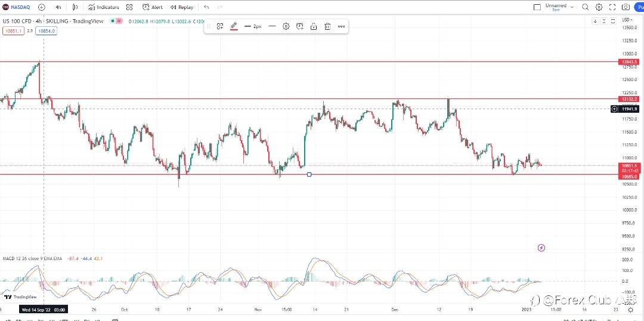Enter fullscreen mode
The width and height of the screenshot is (644, 321).
tap(612, 7)
